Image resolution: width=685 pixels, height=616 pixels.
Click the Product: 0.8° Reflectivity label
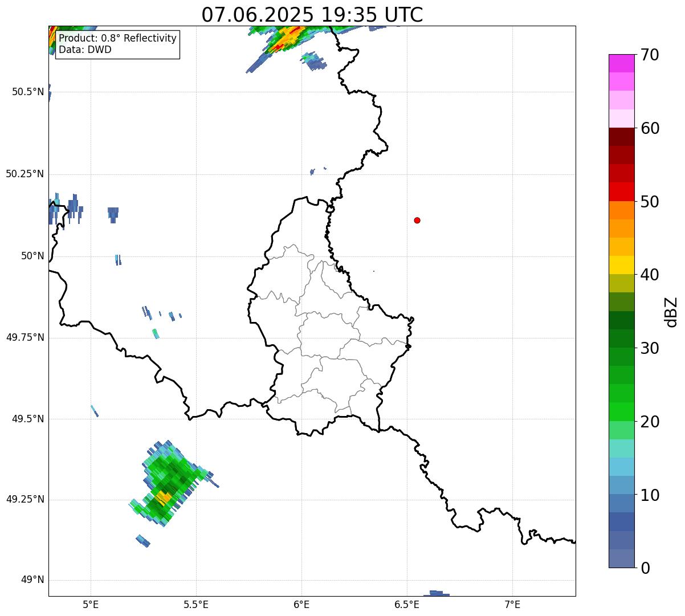pos(118,38)
